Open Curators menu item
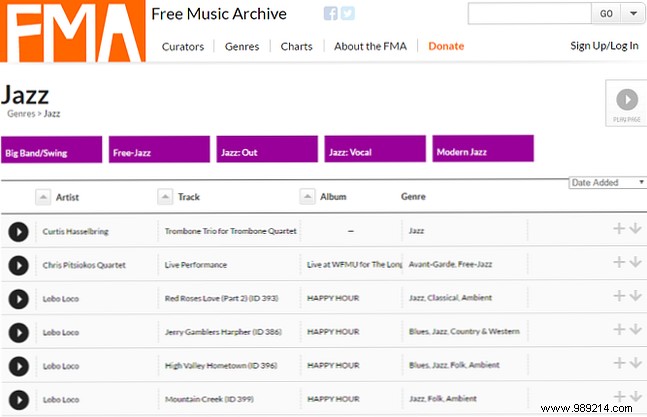647x417 pixels. coord(183,47)
